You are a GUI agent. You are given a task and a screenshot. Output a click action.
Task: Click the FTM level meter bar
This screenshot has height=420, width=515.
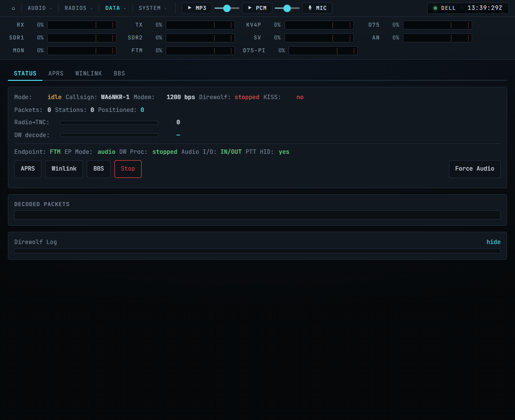tap(200, 51)
